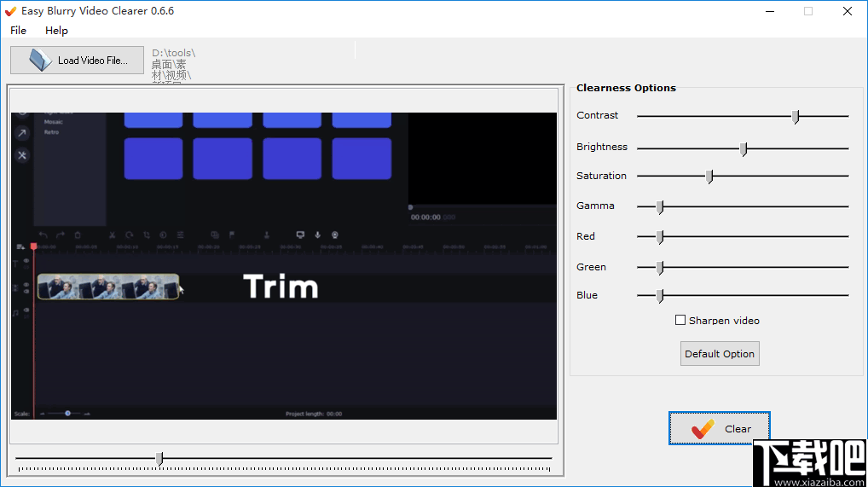Click the Brightness slider handle
868x487 pixels.
click(744, 149)
